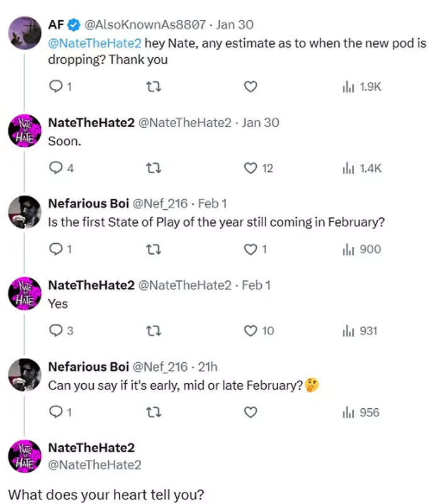Like Nefarious Boi's State of Play question
Viewport: 428px width, 504px height.
(x=251, y=249)
